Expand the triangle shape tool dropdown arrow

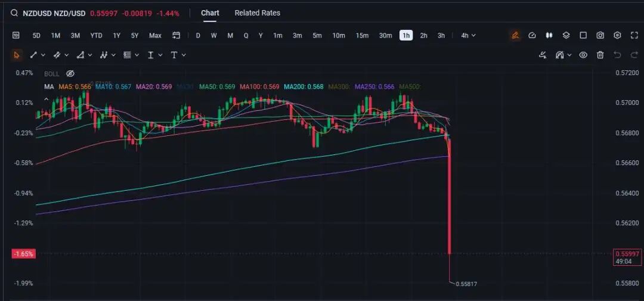90,55
